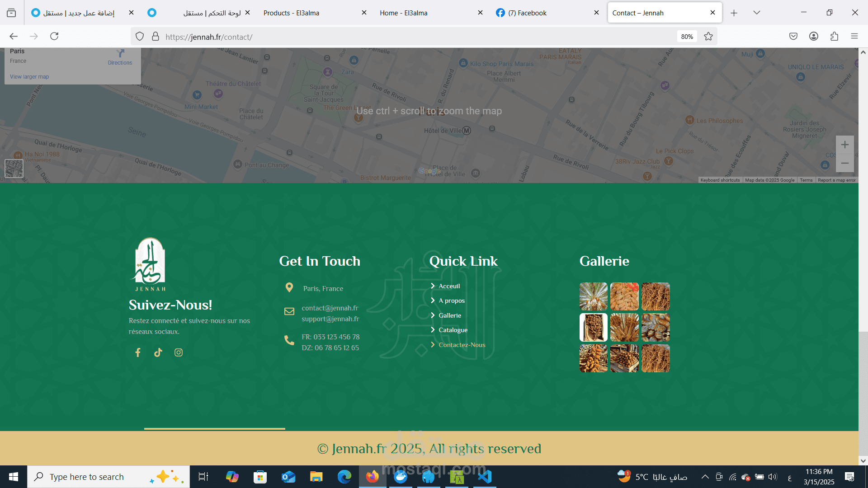The height and width of the screenshot is (488, 868).
Task: Toggle satellite map layer thumbnail
Action: 14,169
